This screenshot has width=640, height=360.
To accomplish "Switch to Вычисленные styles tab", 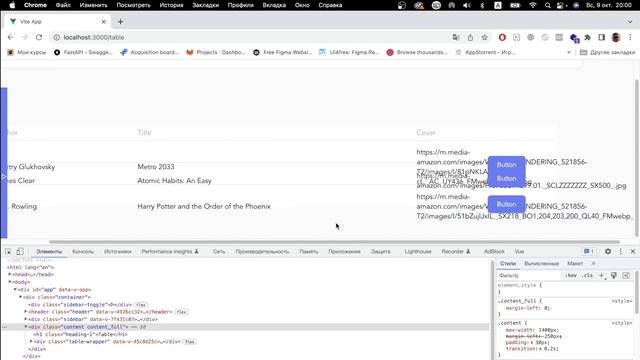I will coord(541,264).
